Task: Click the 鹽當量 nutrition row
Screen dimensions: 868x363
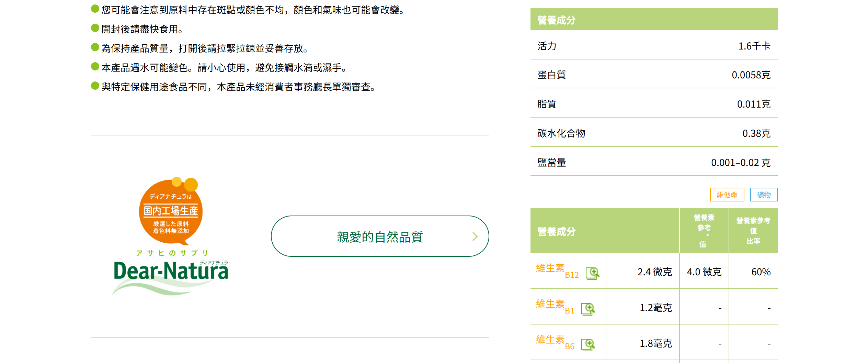Action: (653, 162)
